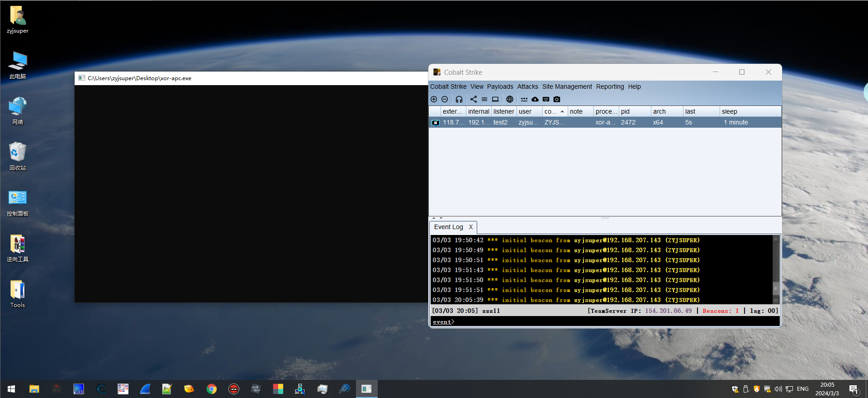This screenshot has width=868, height=398.
Task: Focus the xor-apc.exe console window title bar
Action: (251, 78)
